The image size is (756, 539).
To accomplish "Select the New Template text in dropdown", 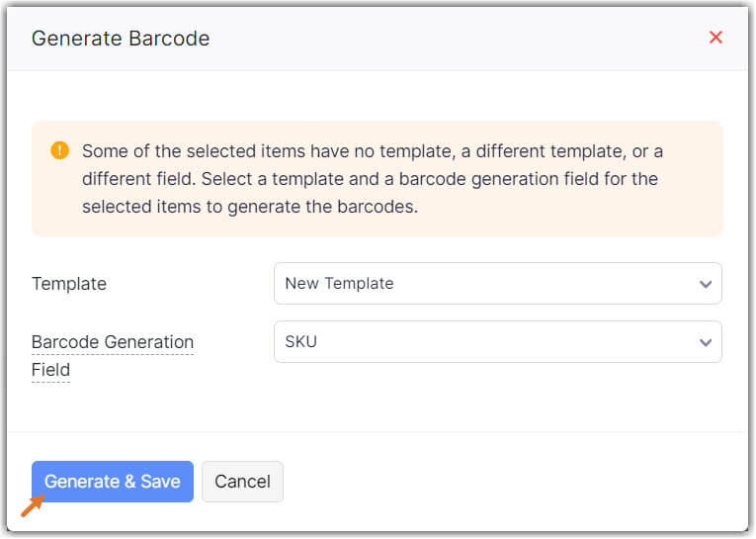I will pos(339,284).
